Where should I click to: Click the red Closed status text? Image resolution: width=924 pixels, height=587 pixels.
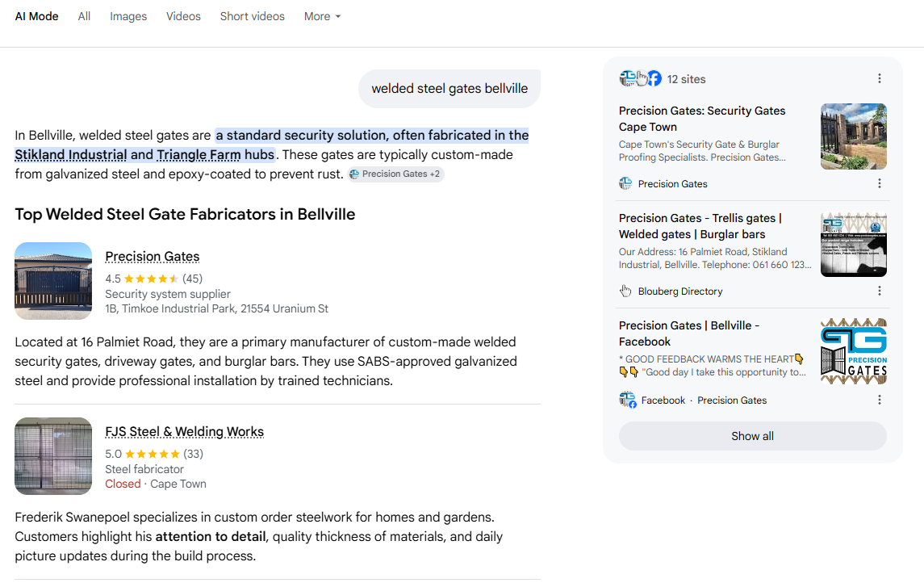tap(123, 484)
